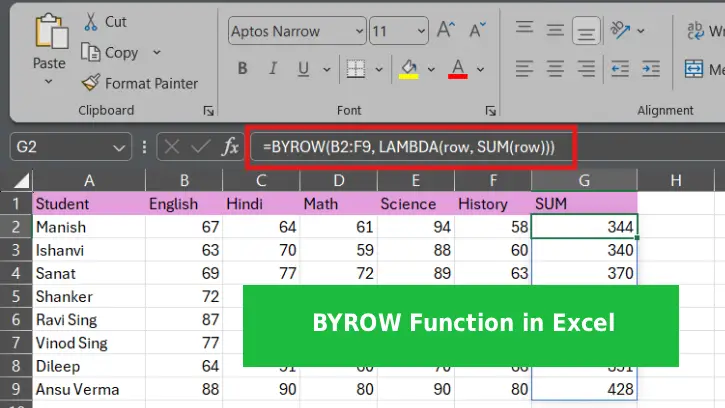Screen dimensions: 725x408
Task: Select Sanat's Science score 89
Action: coord(416,273)
